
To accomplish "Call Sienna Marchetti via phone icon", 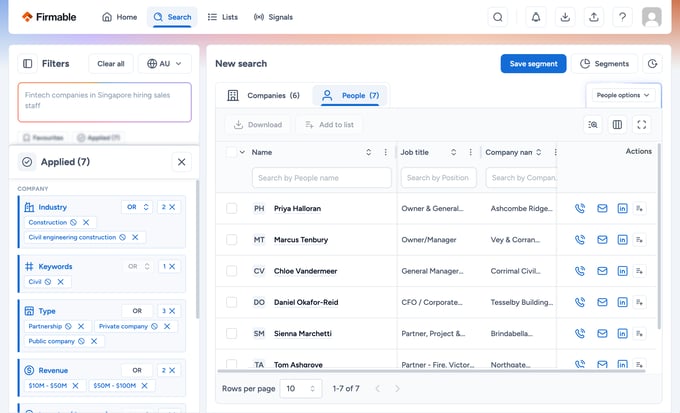I will pyautogui.click(x=580, y=334).
